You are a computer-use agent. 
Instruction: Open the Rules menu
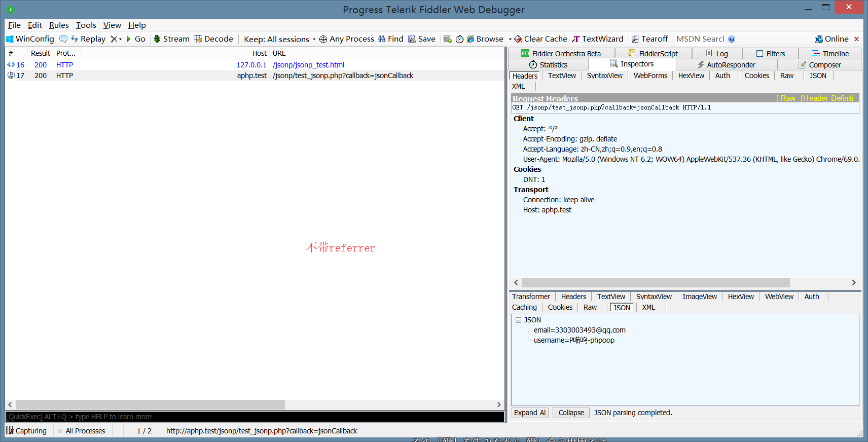coord(59,25)
